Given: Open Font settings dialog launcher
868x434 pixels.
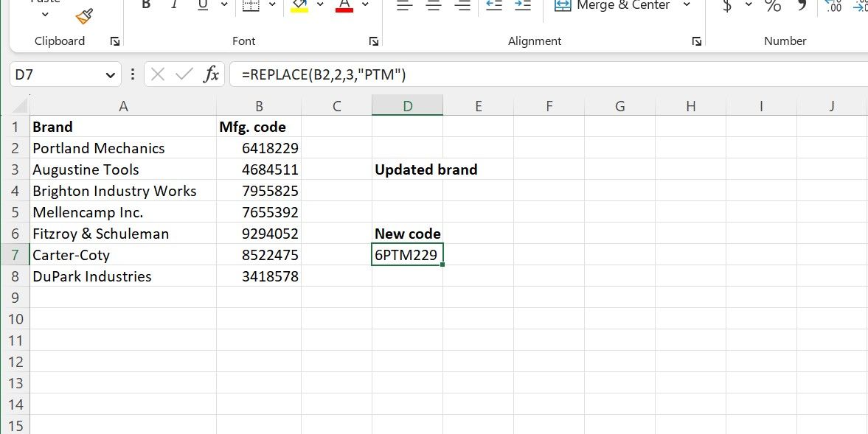Looking at the screenshot, I should 374,41.
